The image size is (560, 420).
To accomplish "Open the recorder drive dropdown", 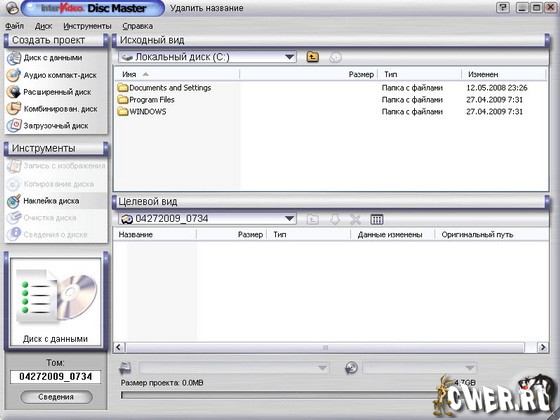I will coord(322,368).
